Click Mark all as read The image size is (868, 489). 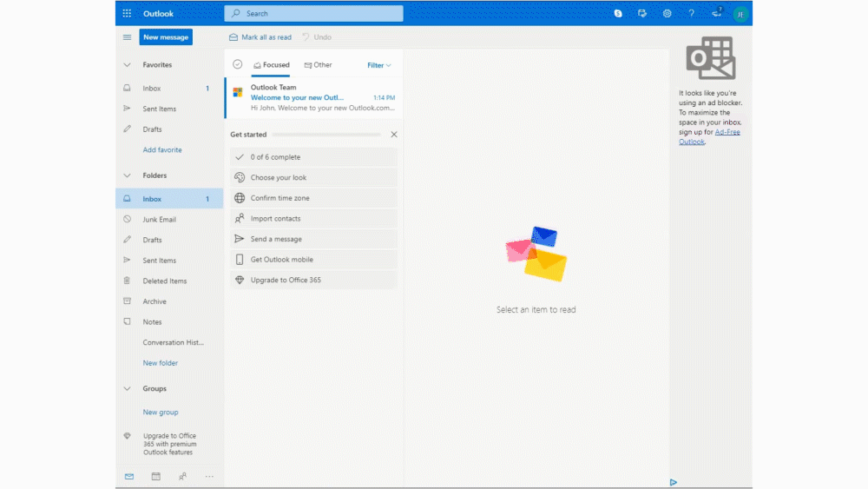(260, 37)
